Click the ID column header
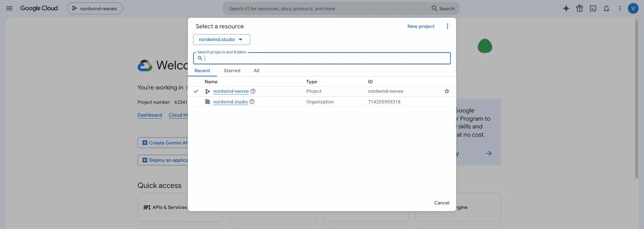Screen dimensions: 644x229 370,82
